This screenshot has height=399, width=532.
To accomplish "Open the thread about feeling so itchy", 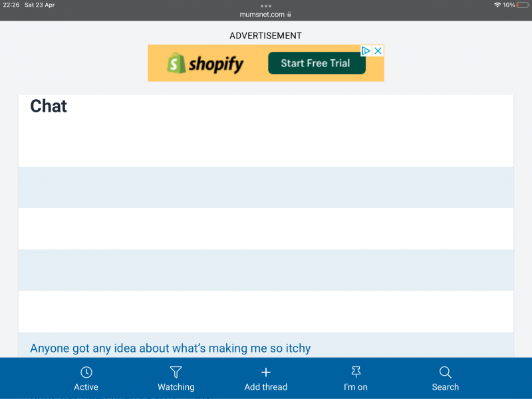I will [170, 348].
